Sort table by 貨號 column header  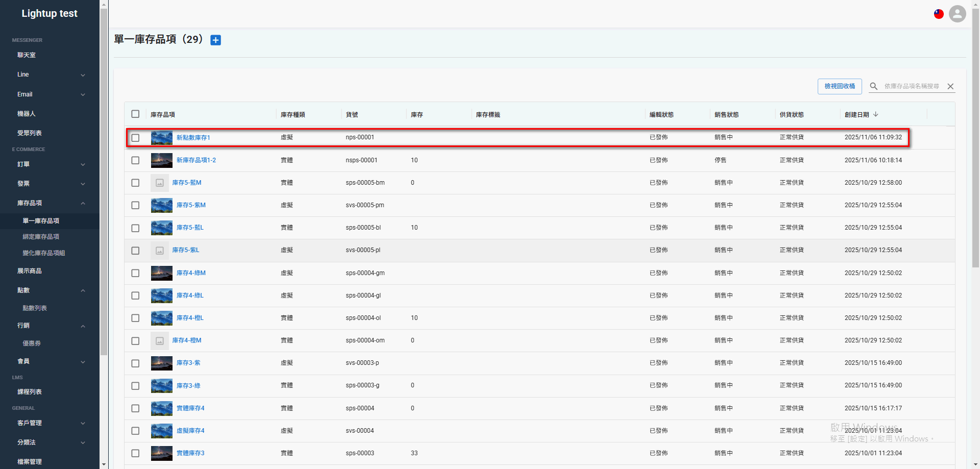pos(352,115)
